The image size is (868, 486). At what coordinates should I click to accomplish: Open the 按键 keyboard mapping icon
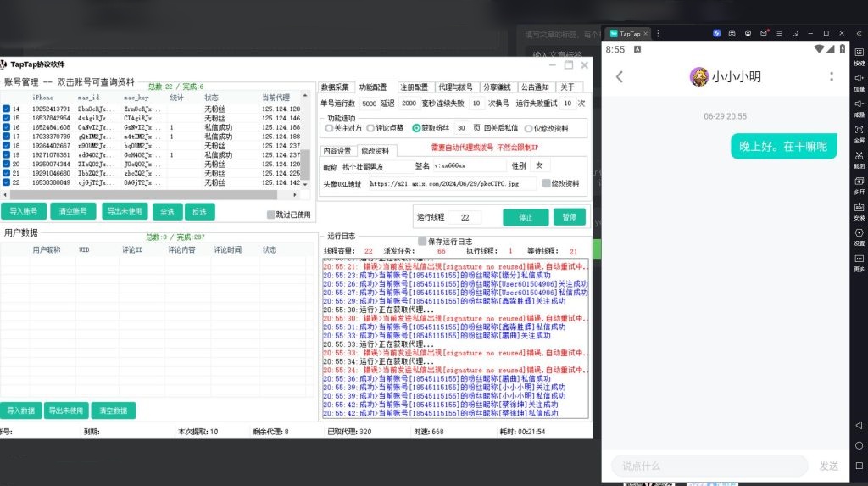[x=859, y=52]
